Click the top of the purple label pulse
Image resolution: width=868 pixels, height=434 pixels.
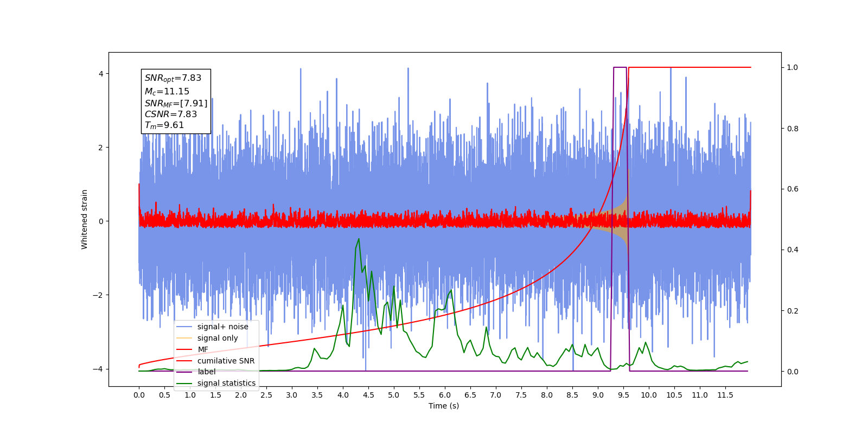coord(620,67)
